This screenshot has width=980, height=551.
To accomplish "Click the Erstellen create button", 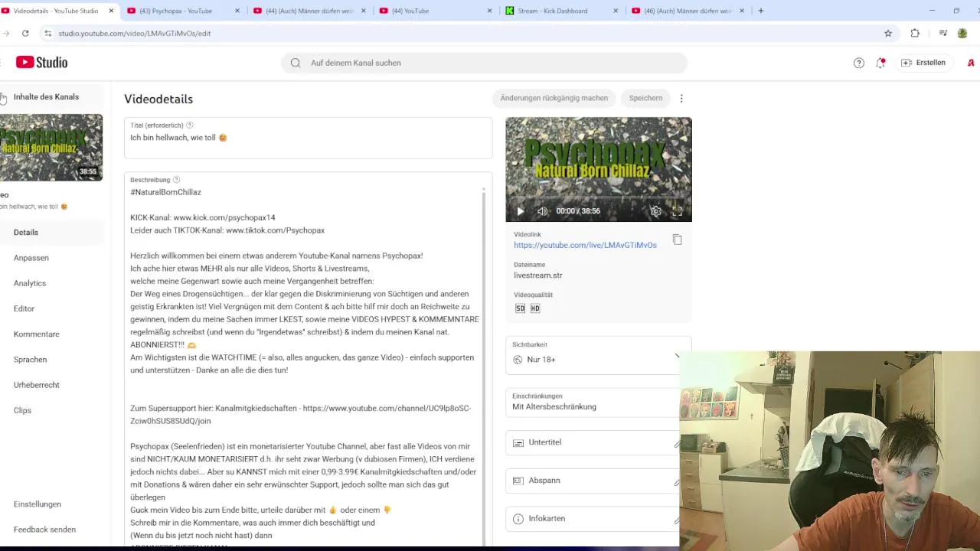I will [923, 63].
